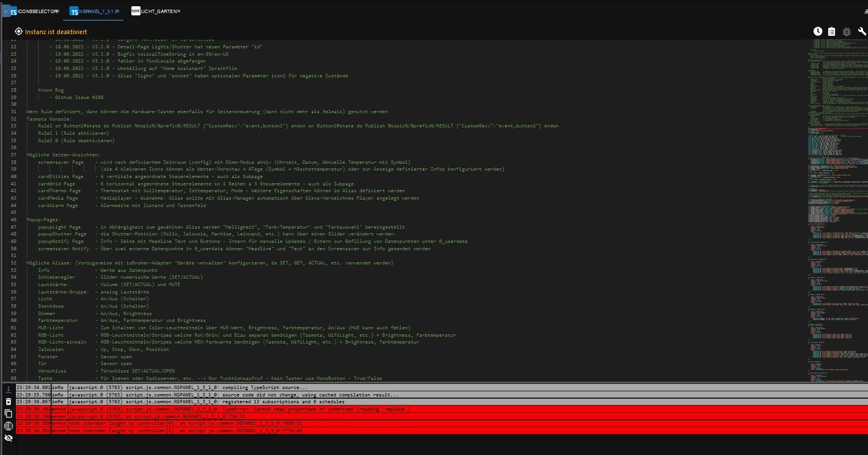Open the ICONSSELECTOR script tab
The width and height of the screenshot is (868, 455).
tap(34, 11)
